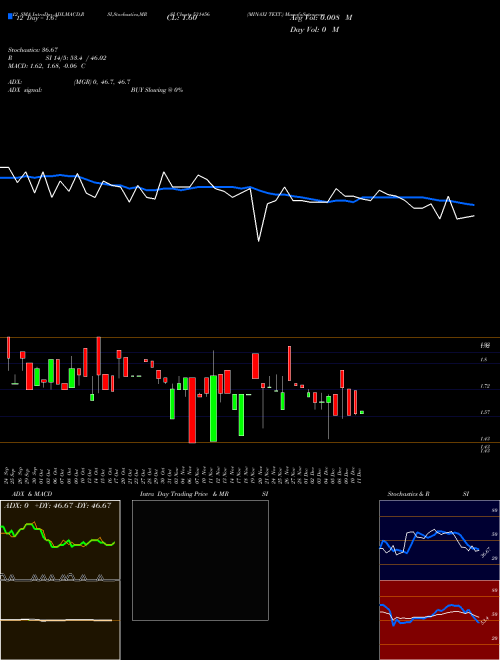Click the Stochastics & RSI panel title
Screen dimensions: 500x660
(428, 494)
